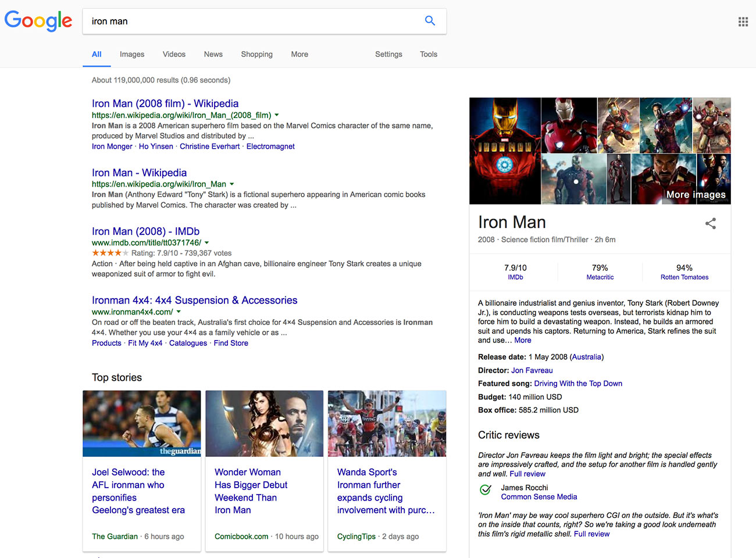
Task: Click Joel Selwood AFL ironman headline
Action: [138, 491]
